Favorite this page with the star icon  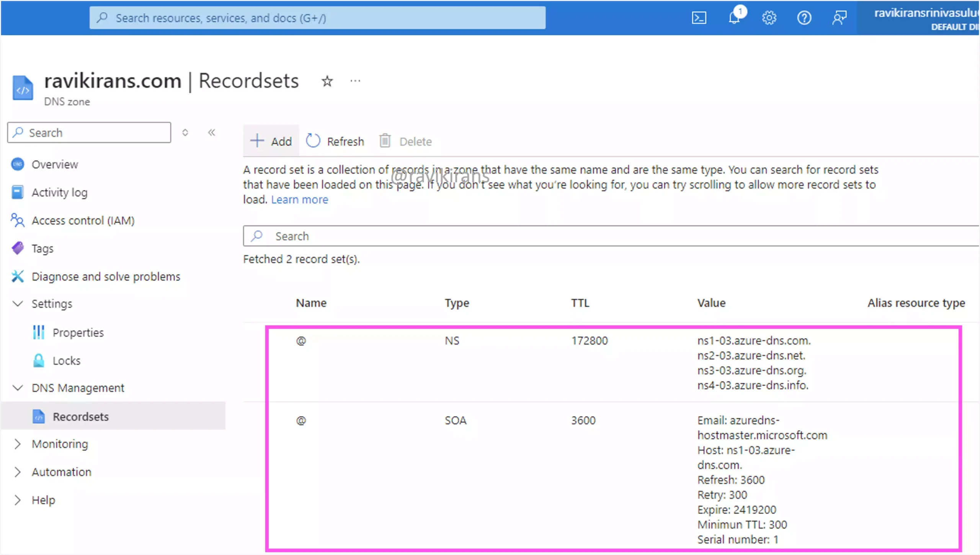(x=327, y=81)
